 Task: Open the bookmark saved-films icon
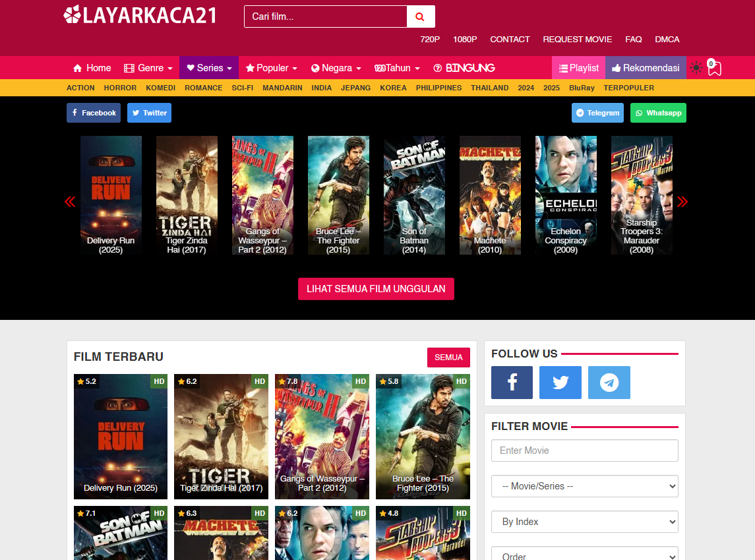click(715, 68)
